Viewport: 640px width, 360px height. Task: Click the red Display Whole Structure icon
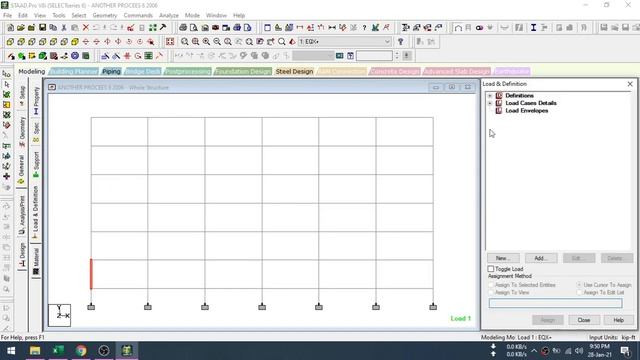(x=170, y=42)
